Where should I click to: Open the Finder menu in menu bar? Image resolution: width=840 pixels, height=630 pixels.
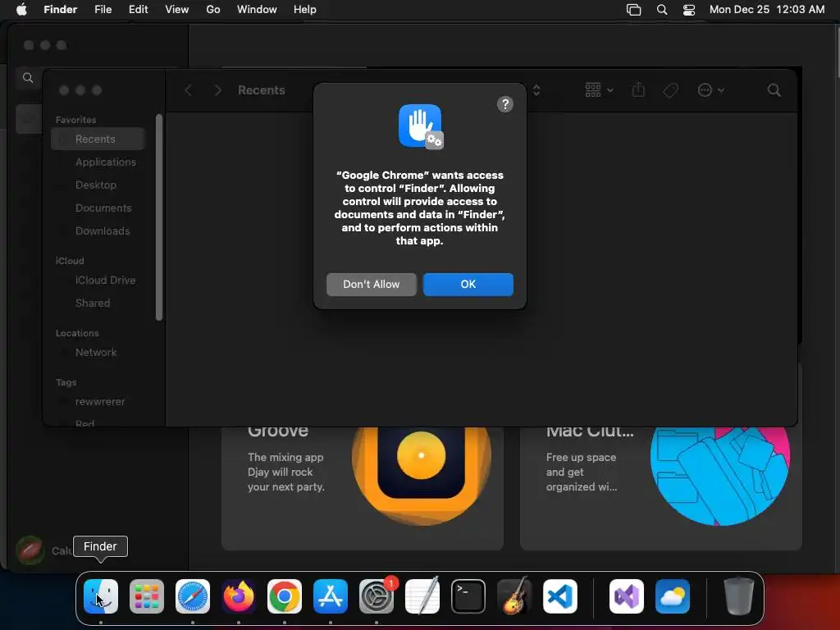pyautogui.click(x=60, y=10)
